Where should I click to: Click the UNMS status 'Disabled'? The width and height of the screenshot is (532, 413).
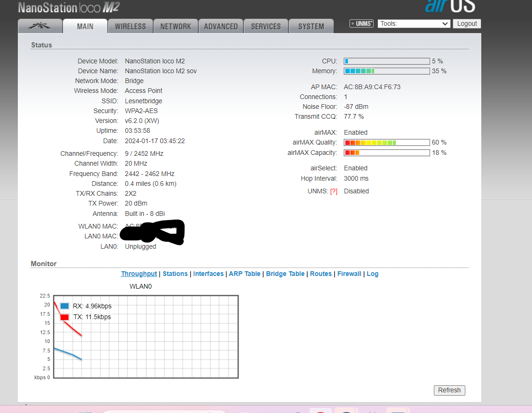[x=356, y=191]
